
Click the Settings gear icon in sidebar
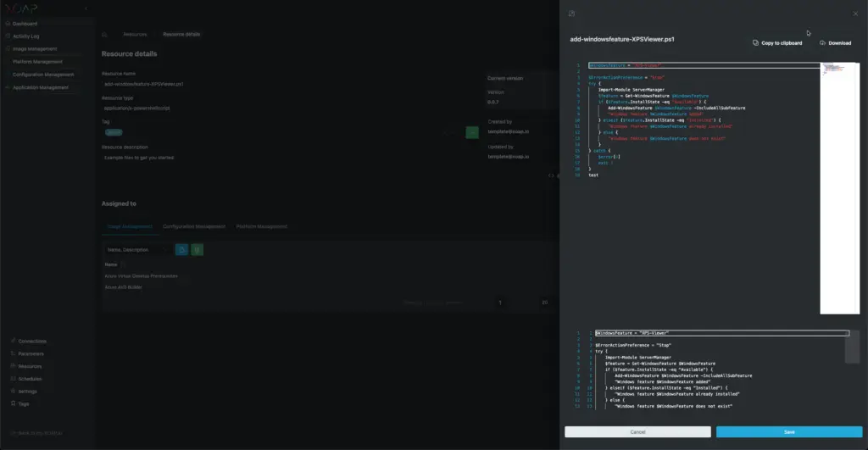pyautogui.click(x=14, y=391)
